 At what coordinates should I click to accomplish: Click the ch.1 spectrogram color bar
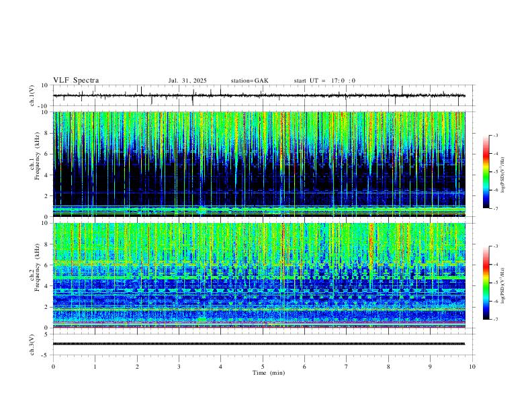pyautogui.click(x=486, y=172)
